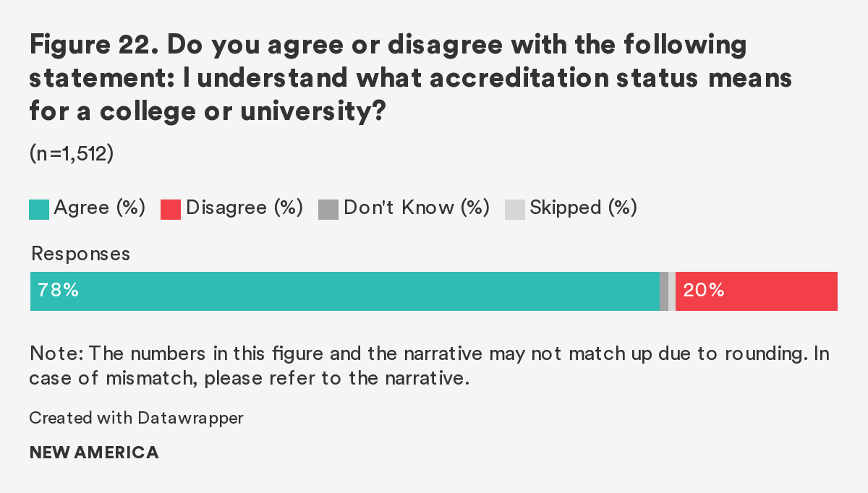This screenshot has width=868, height=493.
Task: Click the dark gray Don't Know legend swatch
Action: (328, 209)
